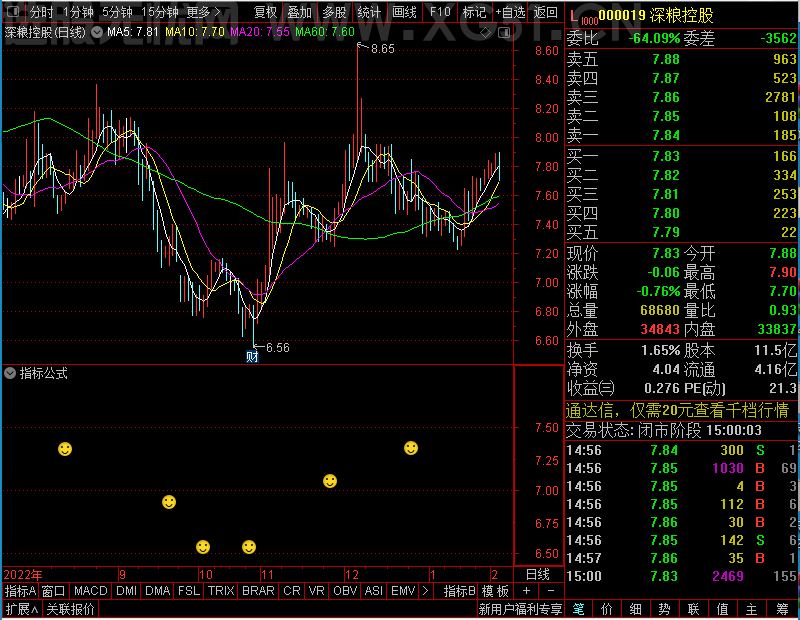800x620 pixels.
Task: Open dropdown next to 深粮控股(日线) title
Action: 97,32
